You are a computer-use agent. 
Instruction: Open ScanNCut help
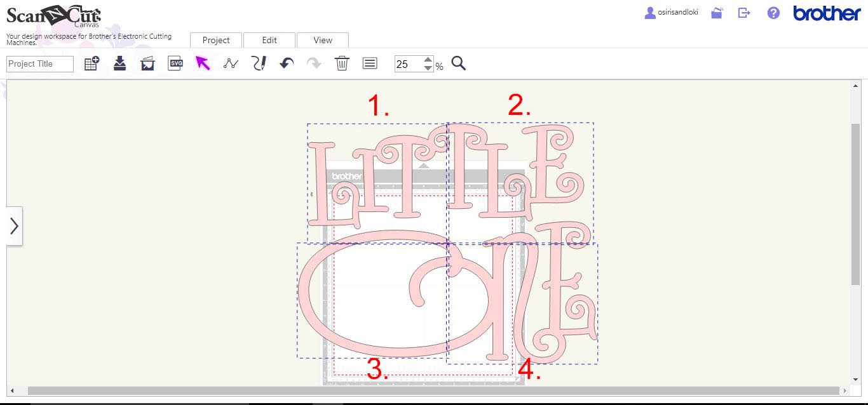point(773,12)
